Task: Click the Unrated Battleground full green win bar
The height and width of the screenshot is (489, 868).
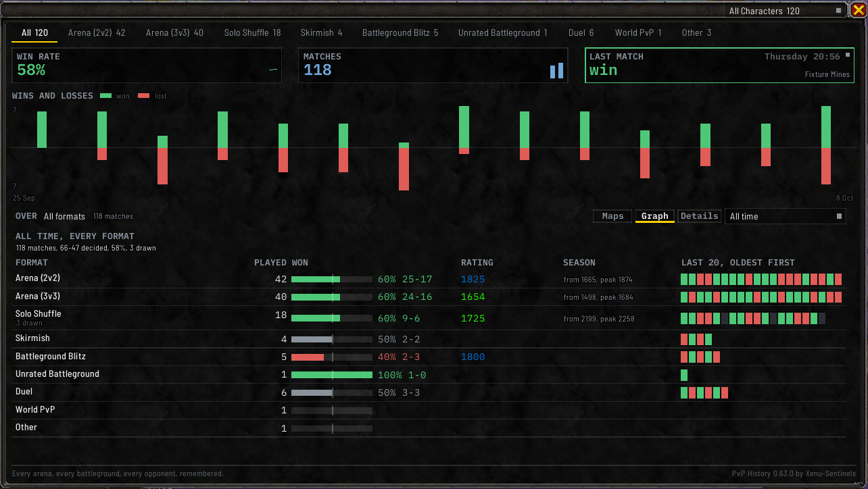Action: pyautogui.click(x=332, y=375)
